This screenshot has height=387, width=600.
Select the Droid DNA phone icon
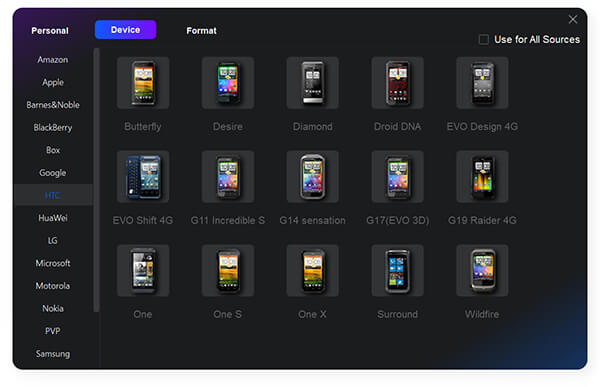tap(398, 83)
